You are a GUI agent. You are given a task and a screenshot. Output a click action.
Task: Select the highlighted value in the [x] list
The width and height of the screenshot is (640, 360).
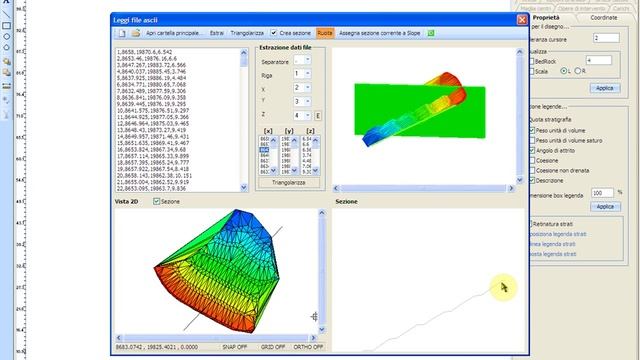coord(264,150)
